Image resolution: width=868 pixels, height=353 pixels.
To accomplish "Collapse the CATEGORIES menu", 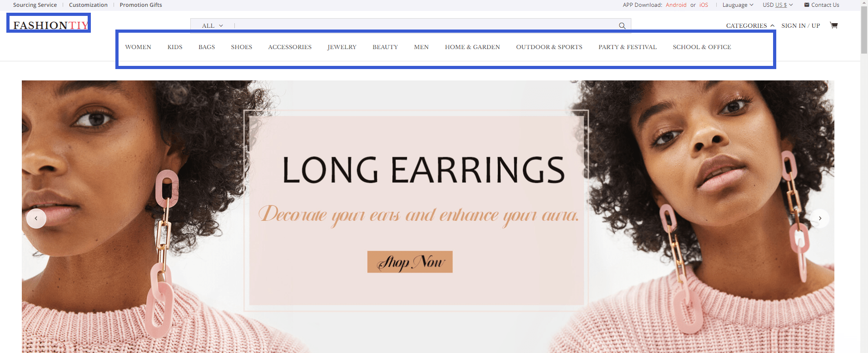I will tap(750, 25).
